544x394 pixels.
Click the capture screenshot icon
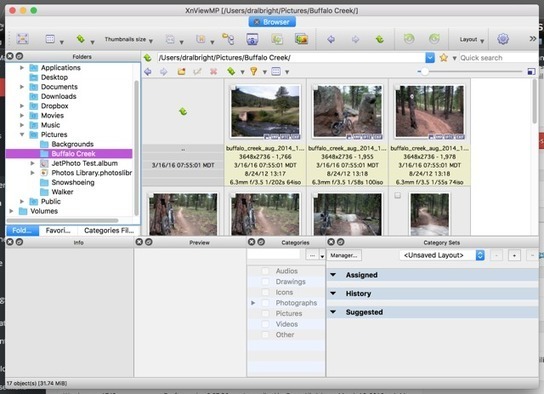252,39
